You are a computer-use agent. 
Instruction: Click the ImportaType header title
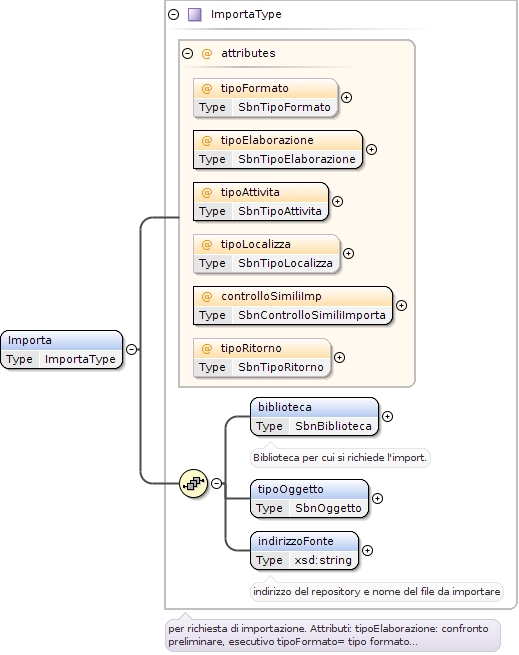point(246,15)
